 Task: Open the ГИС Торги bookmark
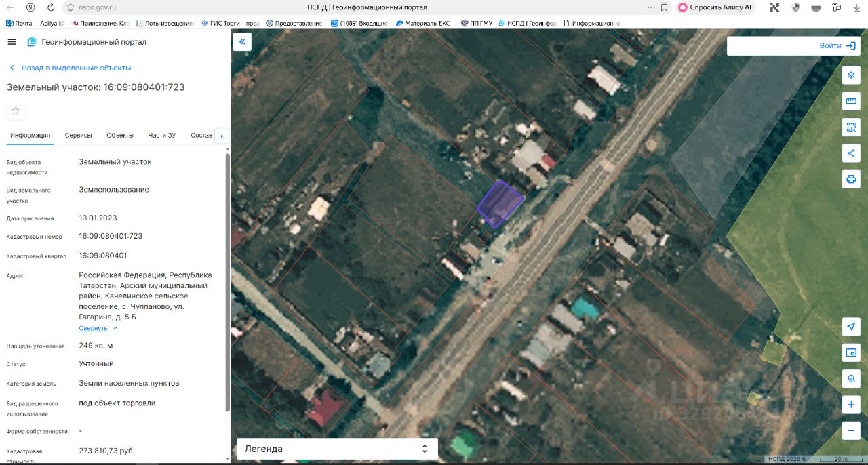tap(231, 23)
